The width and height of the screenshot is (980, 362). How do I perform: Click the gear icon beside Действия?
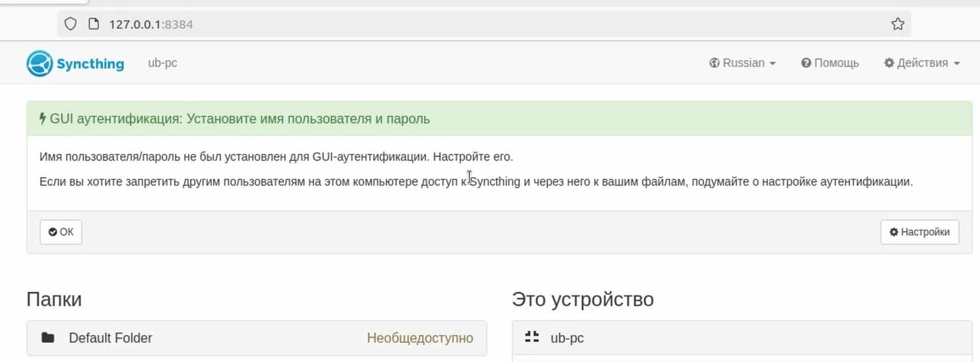pyautogui.click(x=889, y=63)
